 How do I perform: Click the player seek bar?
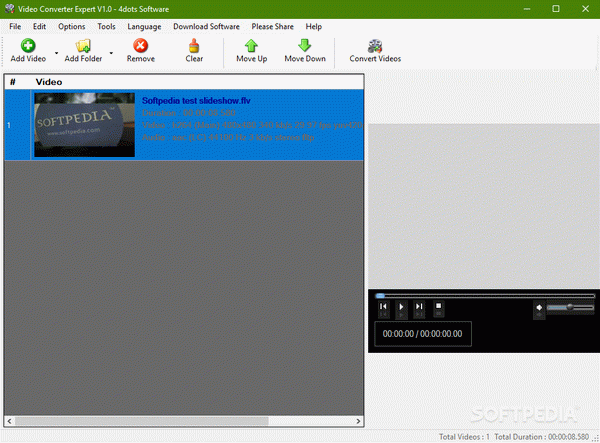click(x=485, y=296)
